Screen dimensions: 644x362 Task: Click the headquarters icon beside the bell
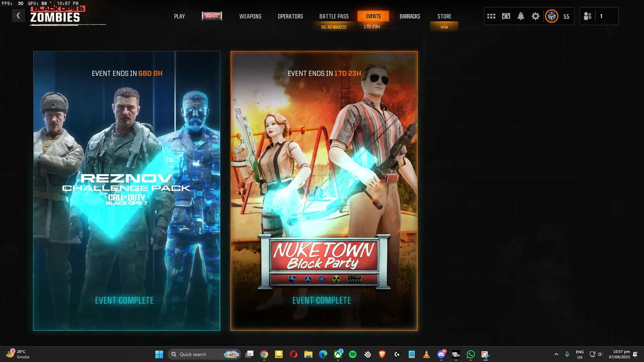pos(506,16)
